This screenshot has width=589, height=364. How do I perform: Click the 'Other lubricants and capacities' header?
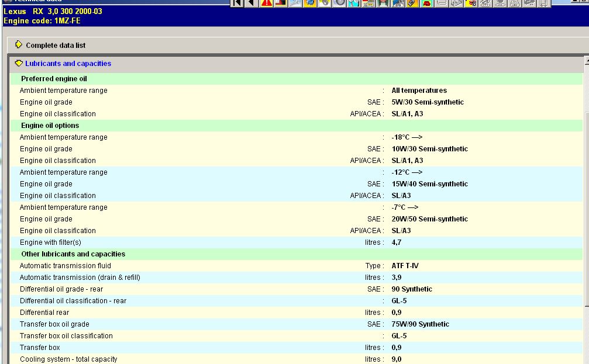point(73,254)
